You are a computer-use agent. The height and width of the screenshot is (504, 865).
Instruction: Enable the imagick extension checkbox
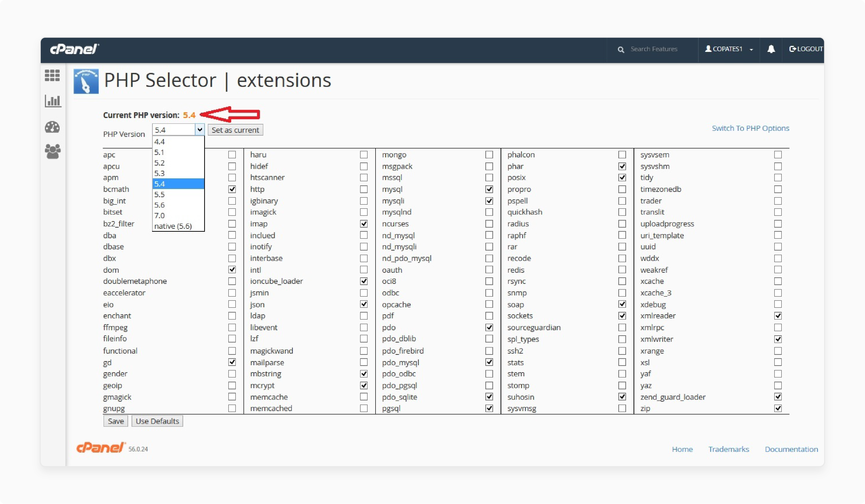(x=363, y=212)
